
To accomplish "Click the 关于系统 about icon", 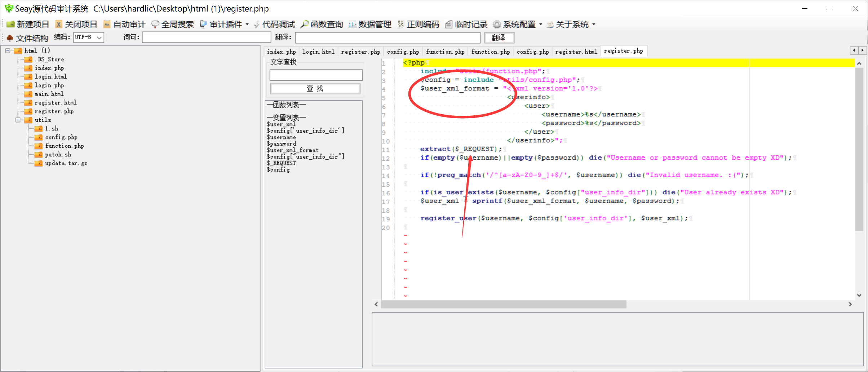I will [x=550, y=25].
